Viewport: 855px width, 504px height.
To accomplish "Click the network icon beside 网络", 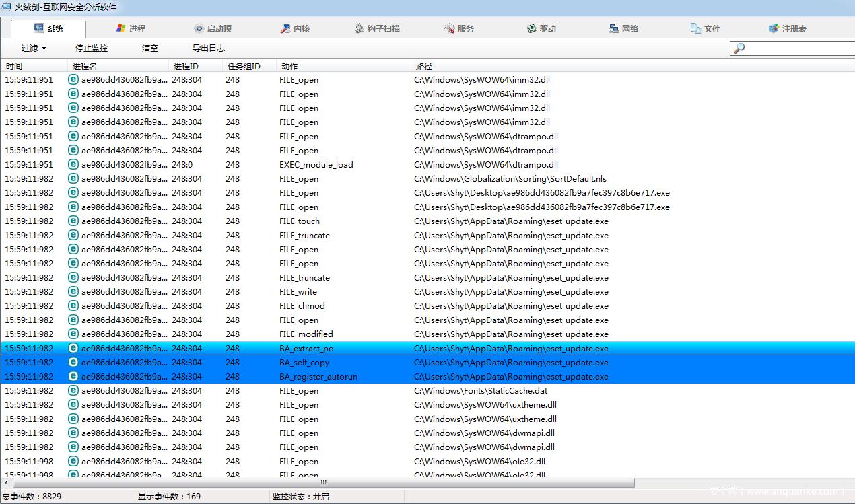I will click(x=614, y=28).
